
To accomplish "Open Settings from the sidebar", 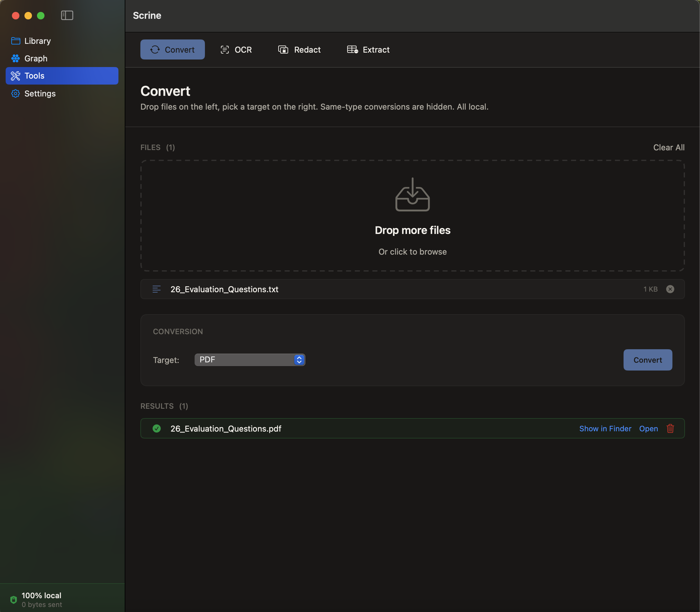I will click(62, 94).
